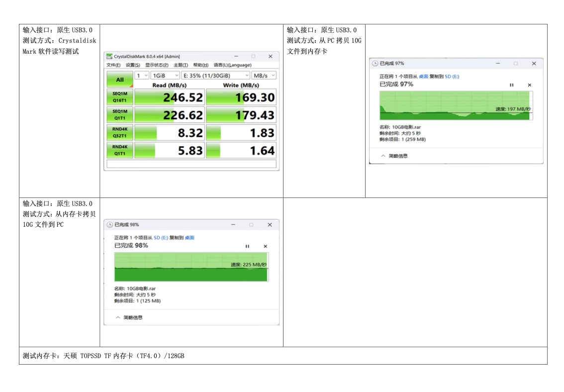
Task: Open the 主题(T) menu
Action: [181, 65]
